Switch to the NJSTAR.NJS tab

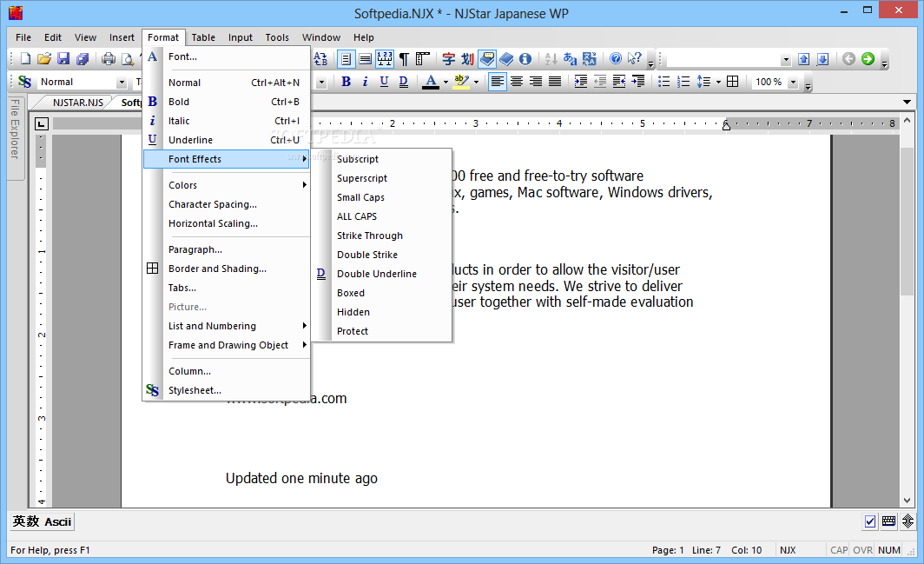78,103
